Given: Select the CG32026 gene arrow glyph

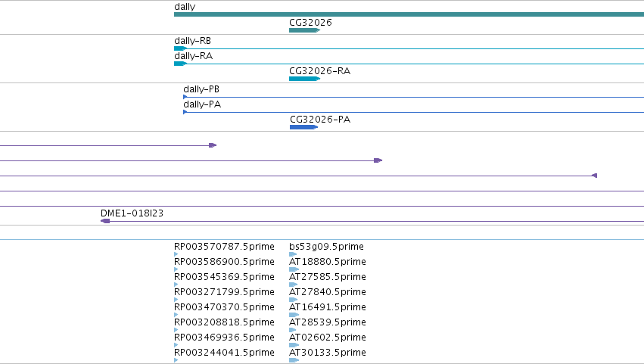Looking at the screenshot, I should click(304, 30).
